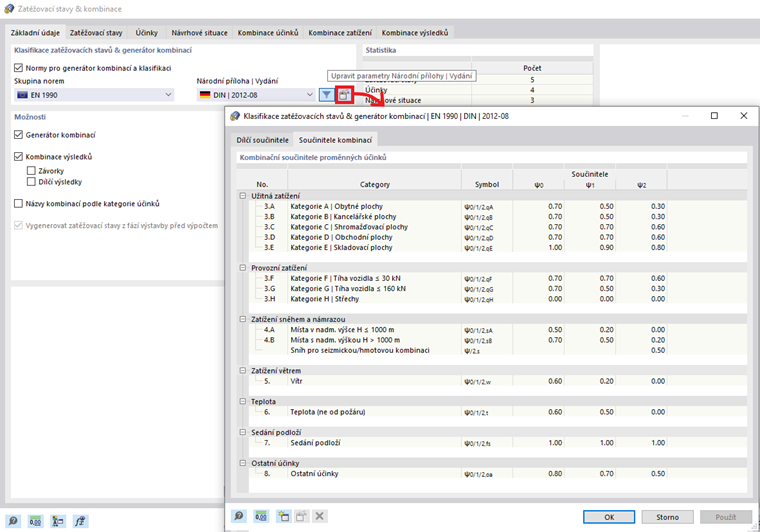Open edit National Annex parameters icon
Image resolution: width=760 pixels, height=532 pixels.
pyautogui.click(x=344, y=95)
